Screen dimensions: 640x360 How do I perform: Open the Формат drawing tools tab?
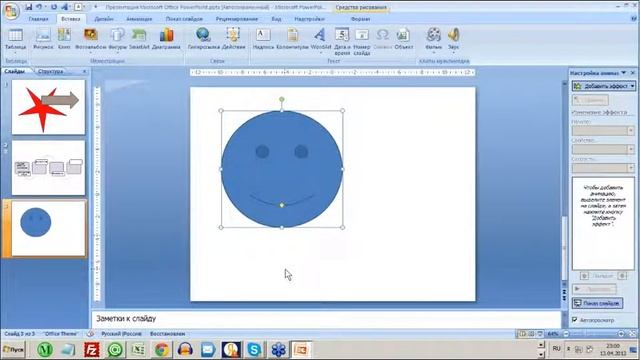(x=360, y=19)
